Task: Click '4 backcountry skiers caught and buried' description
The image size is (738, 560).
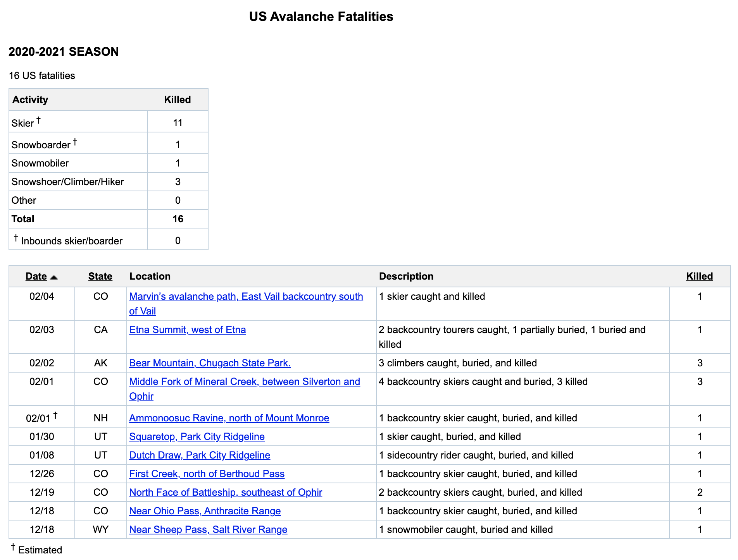Action: tap(483, 381)
